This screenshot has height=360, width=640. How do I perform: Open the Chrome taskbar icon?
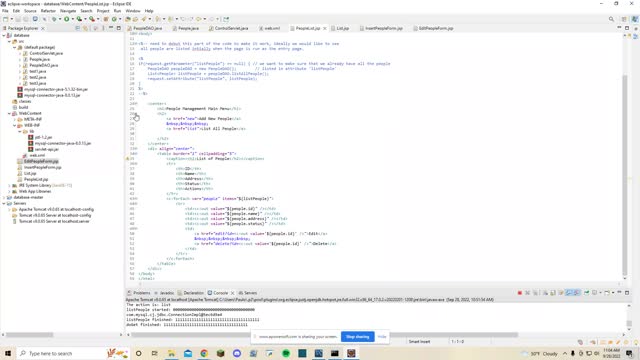click(x=204, y=353)
